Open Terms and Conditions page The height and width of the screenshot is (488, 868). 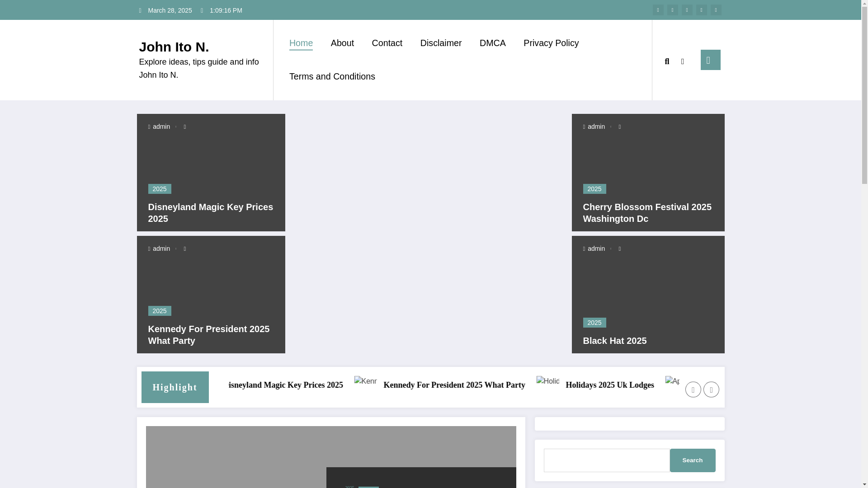332,76
